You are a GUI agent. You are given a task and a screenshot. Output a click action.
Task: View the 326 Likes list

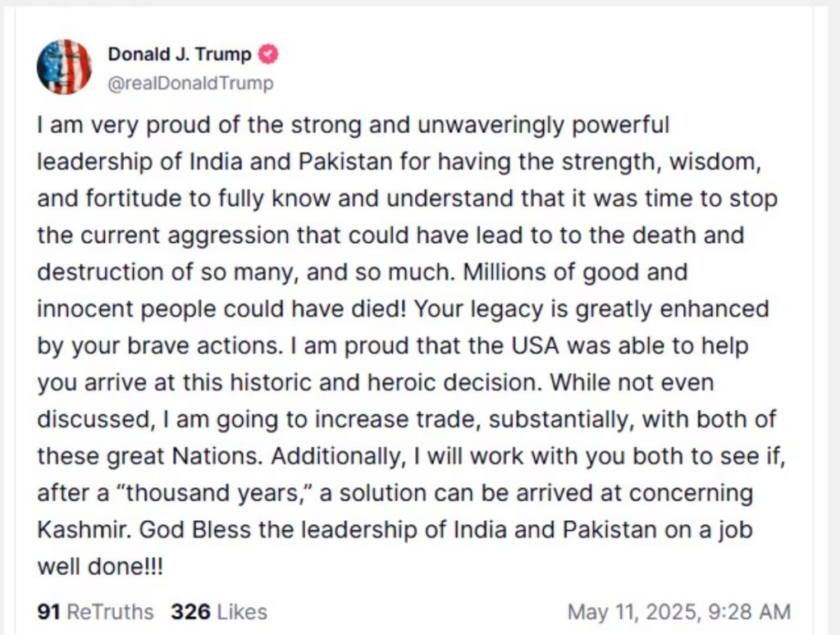coord(218,612)
